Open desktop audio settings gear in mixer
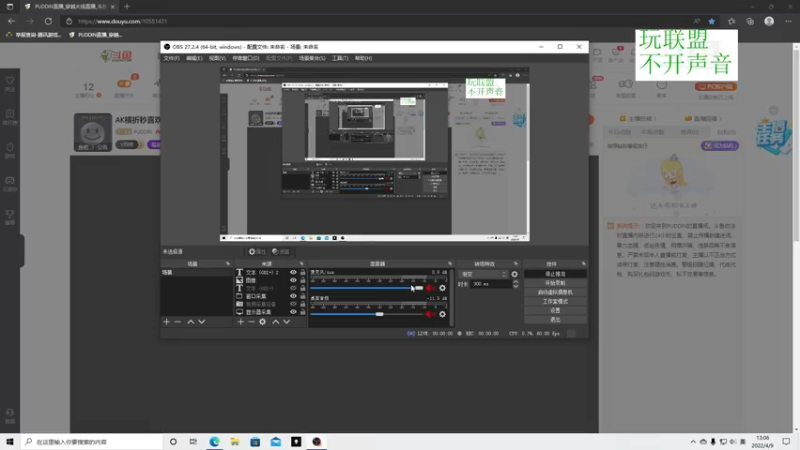800x450 pixels. pyautogui.click(x=442, y=314)
